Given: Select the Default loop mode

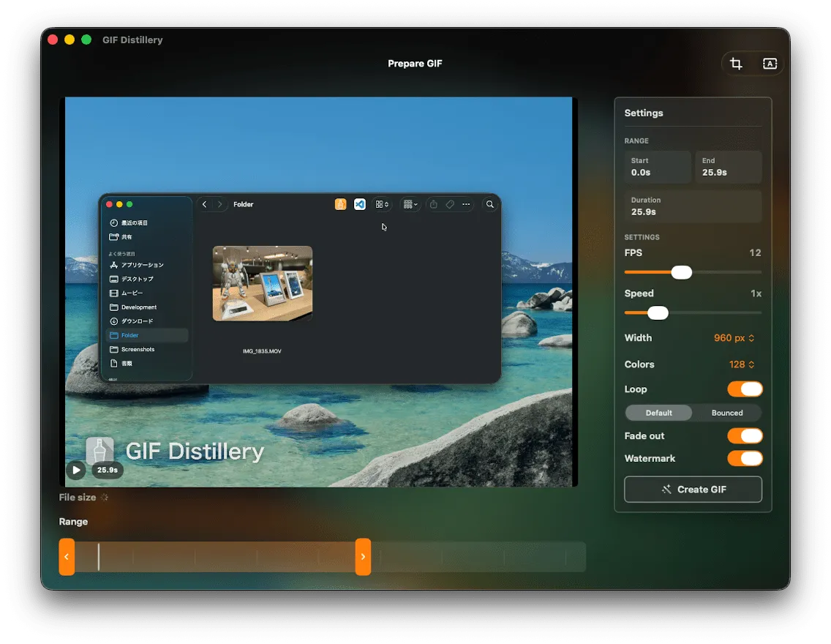Looking at the screenshot, I should [x=659, y=413].
